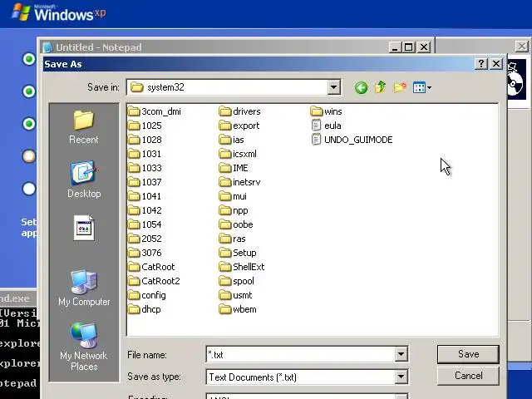Create a new folder
The height and width of the screenshot is (399, 532).
click(x=400, y=87)
